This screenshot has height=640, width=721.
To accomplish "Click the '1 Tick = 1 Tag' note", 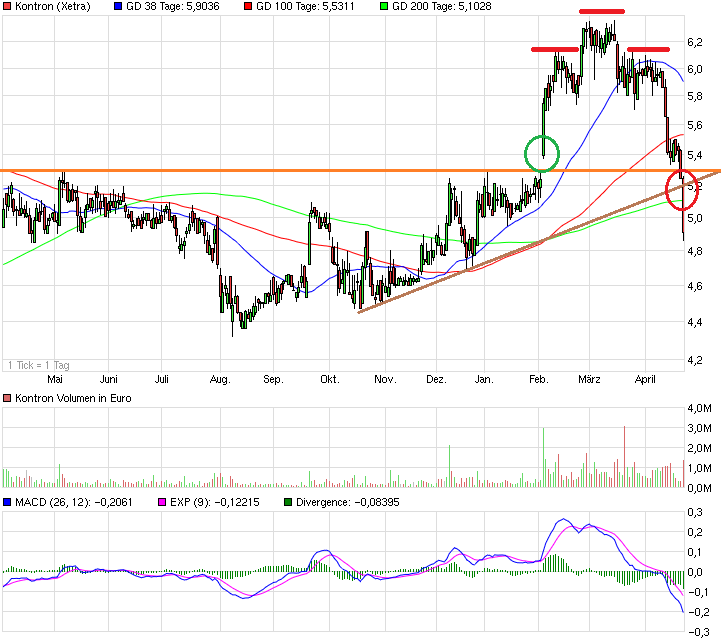I will click(39, 365).
